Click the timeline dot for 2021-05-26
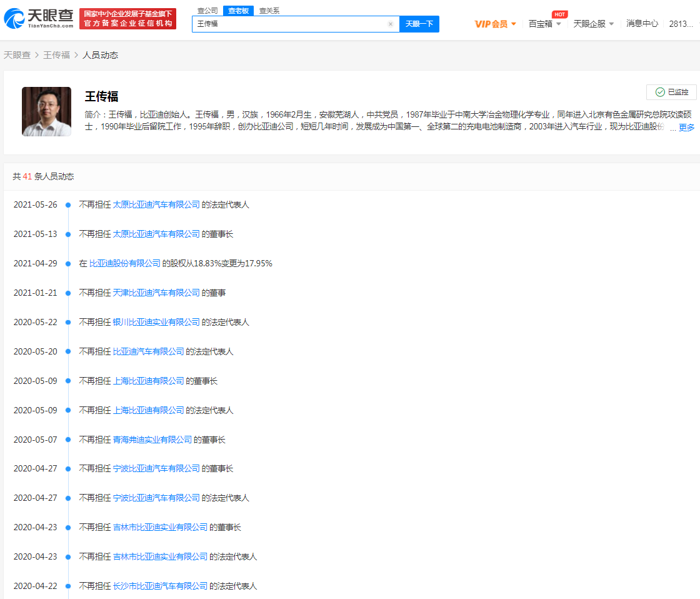700x599 pixels. coord(67,204)
